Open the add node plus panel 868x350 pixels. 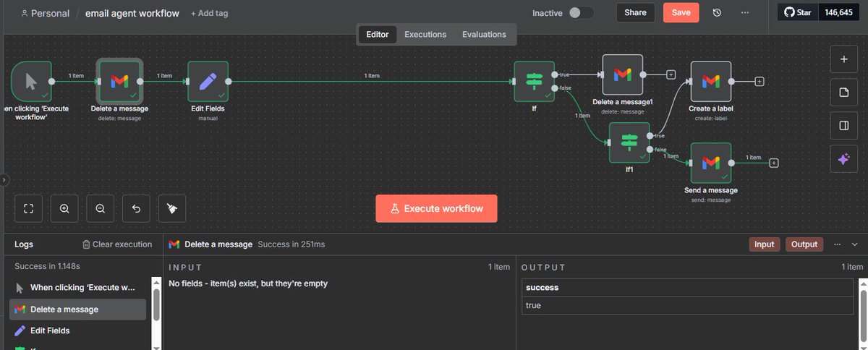(x=843, y=59)
